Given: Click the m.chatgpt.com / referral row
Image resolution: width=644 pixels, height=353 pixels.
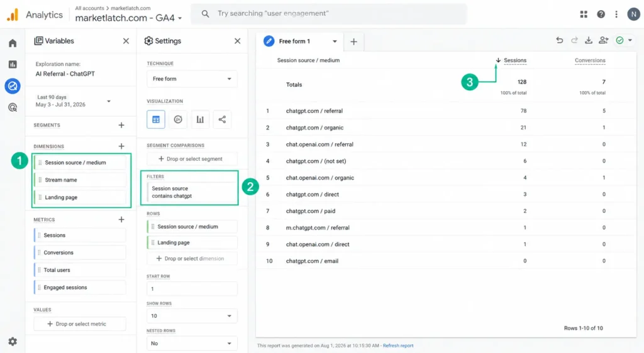Looking at the screenshot, I should [x=446, y=227].
